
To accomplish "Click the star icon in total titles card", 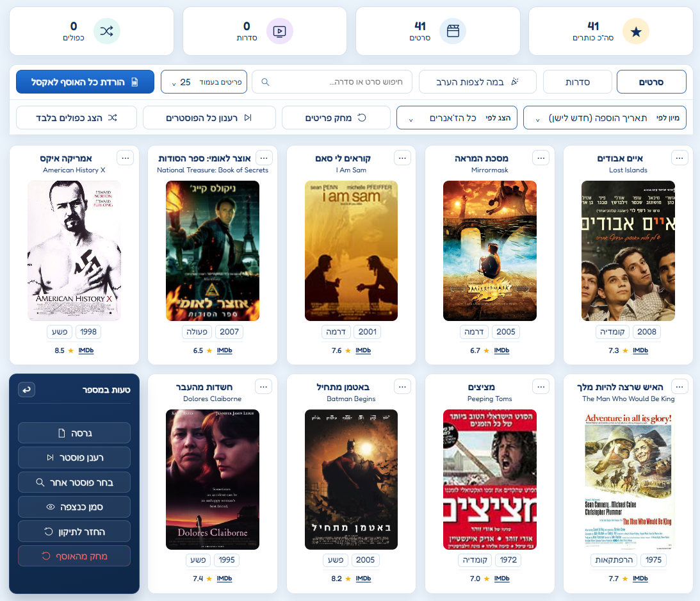I will (636, 31).
